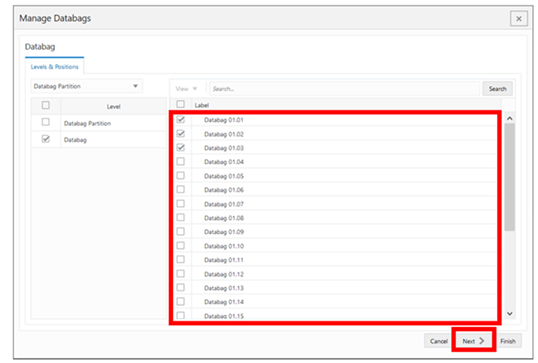538x363 pixels.
Task: Click Finish to complete the wizard
Action: (508, 341)
